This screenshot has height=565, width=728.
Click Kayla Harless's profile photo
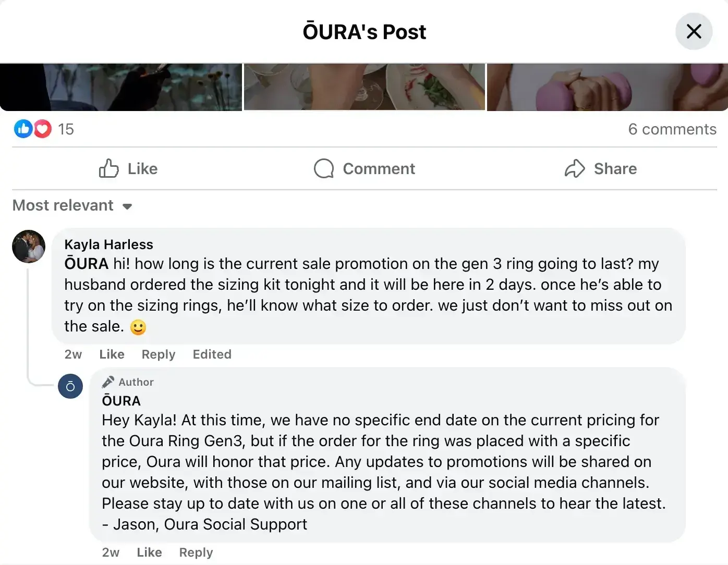29,247
